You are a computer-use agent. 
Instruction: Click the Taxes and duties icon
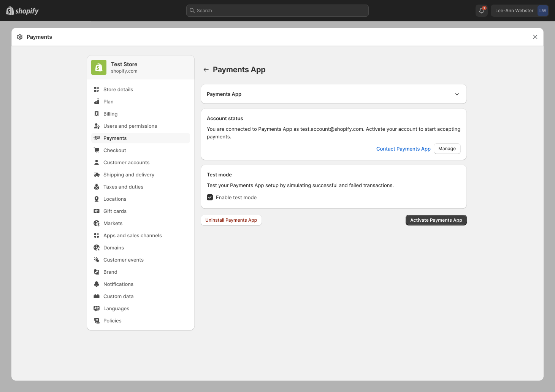click(x=97, y=187)
